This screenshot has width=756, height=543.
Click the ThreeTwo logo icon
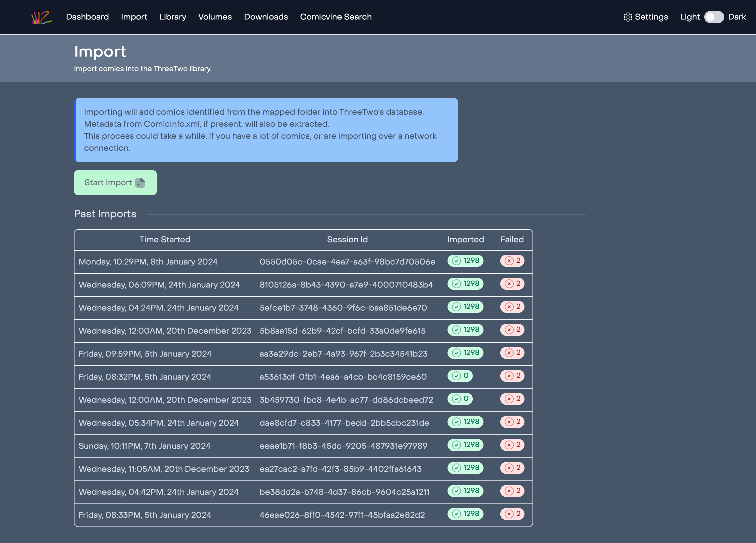tap(41, 17)
